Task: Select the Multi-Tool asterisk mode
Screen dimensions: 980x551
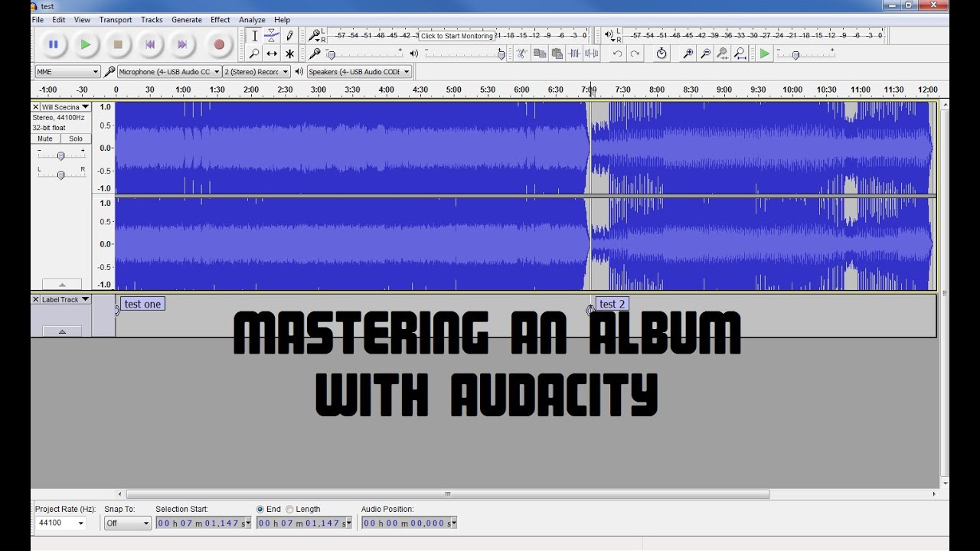Action: pyautogui.click(x=289, y=54)
